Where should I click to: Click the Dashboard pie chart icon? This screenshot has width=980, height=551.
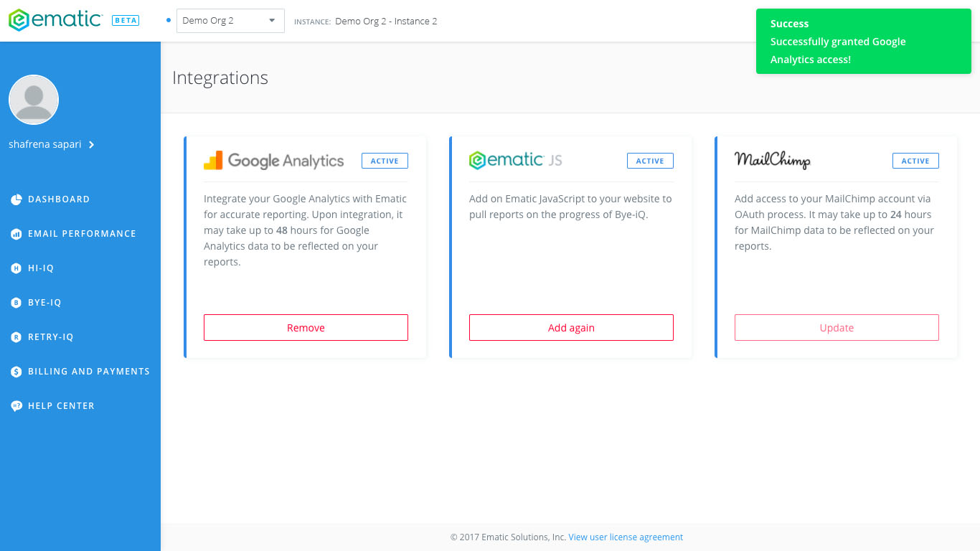coord(16,199)
